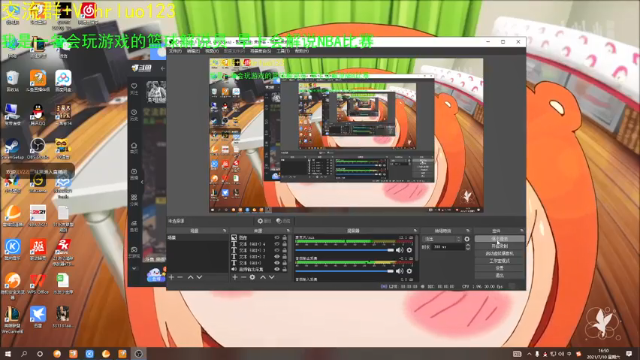Open the 工具(T) menu
640x360 pixels.
coord(283,51)
